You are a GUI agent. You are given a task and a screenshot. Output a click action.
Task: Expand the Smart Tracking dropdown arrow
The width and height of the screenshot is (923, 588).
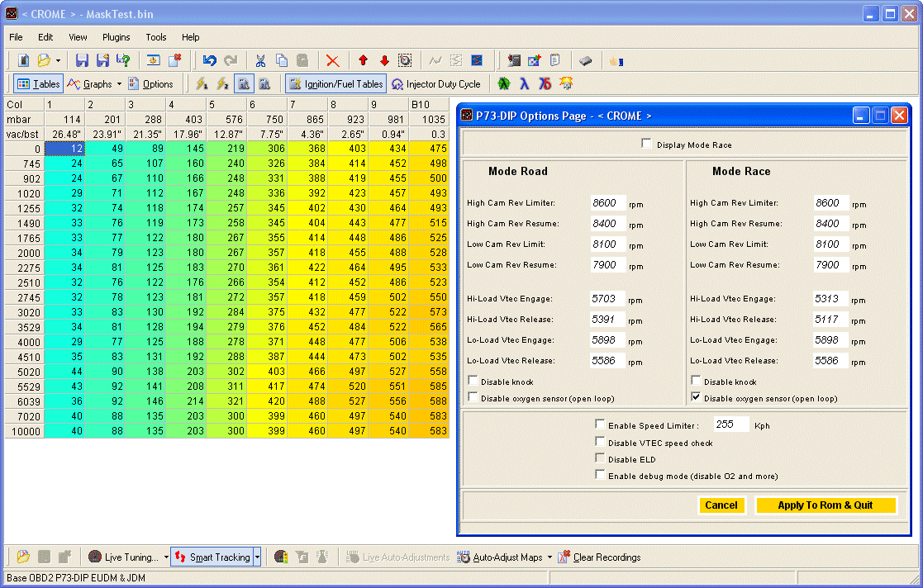[257, 557]
